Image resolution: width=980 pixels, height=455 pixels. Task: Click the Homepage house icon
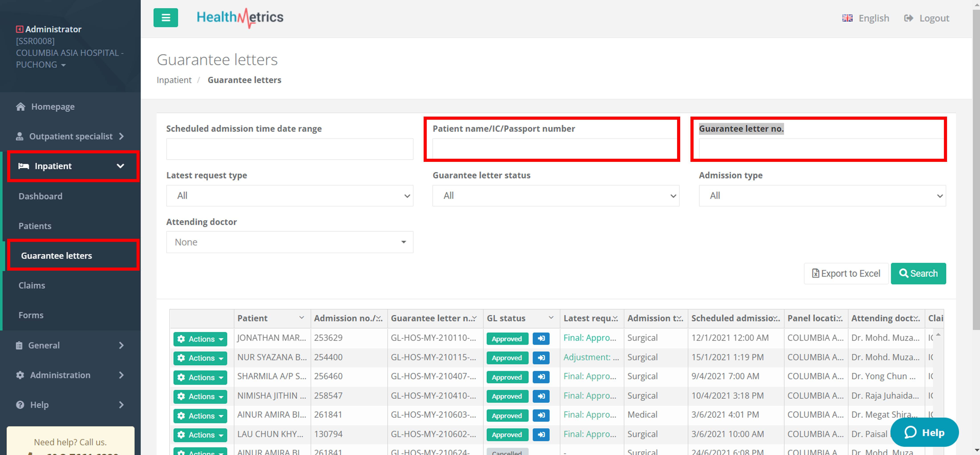point(20,107)
